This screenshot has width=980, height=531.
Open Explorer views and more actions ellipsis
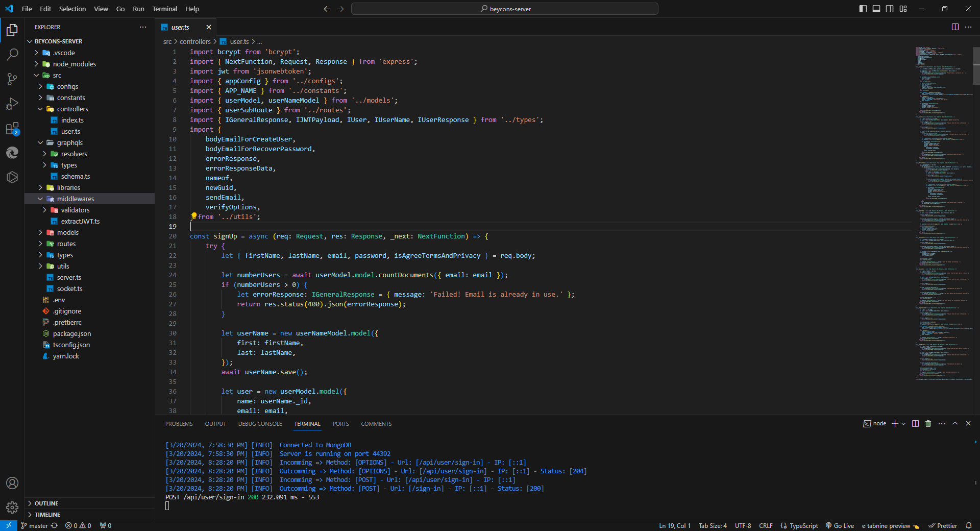(143, 27)
